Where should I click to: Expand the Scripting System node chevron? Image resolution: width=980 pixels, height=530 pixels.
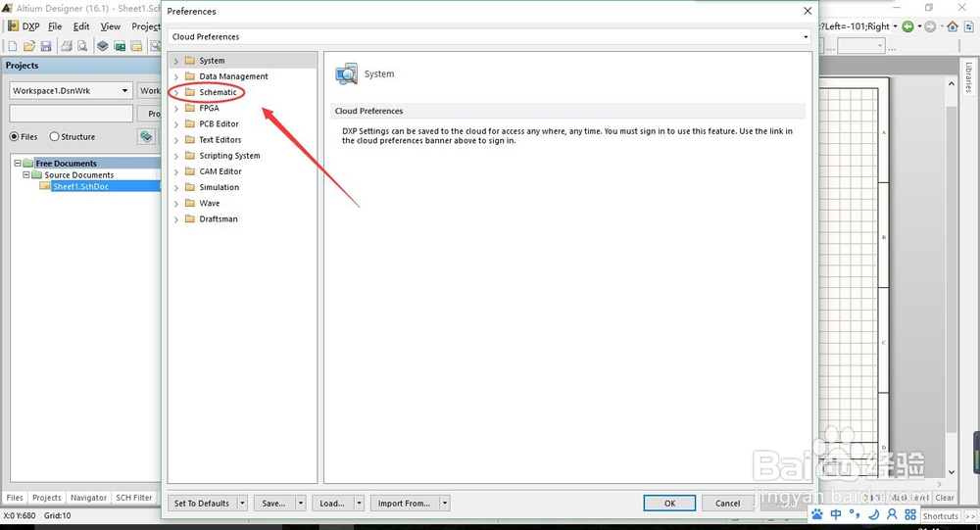click(175, 156)
